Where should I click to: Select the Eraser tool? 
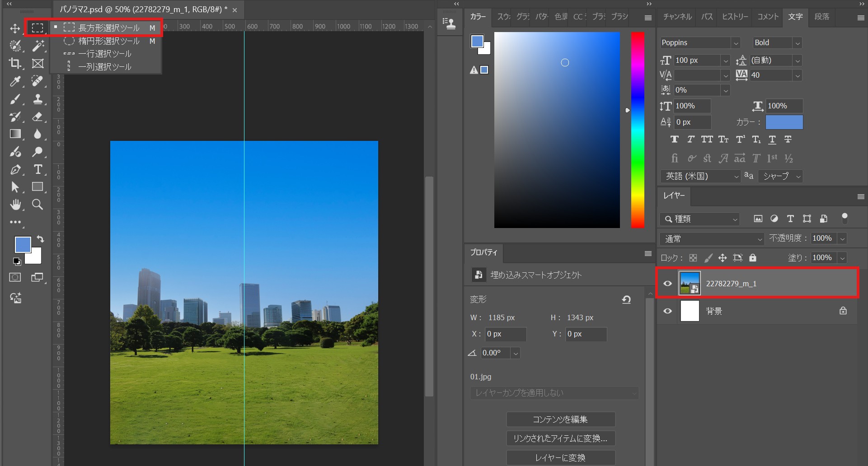38,116
